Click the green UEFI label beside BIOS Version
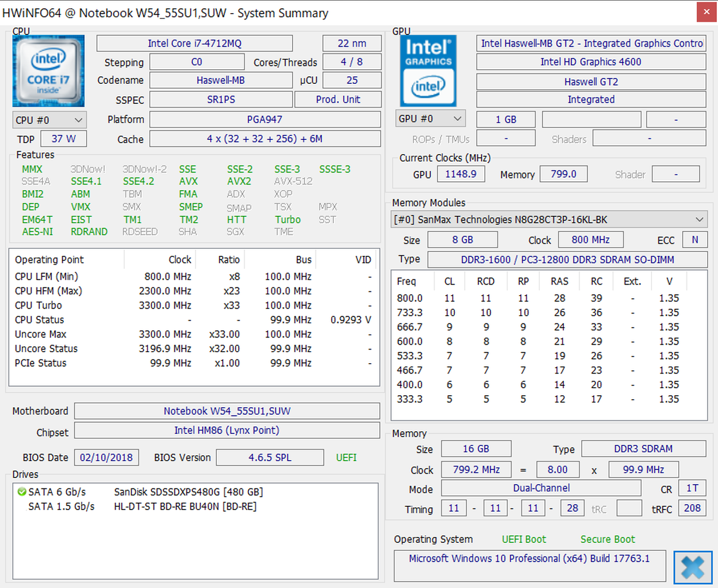 (346, 457)
